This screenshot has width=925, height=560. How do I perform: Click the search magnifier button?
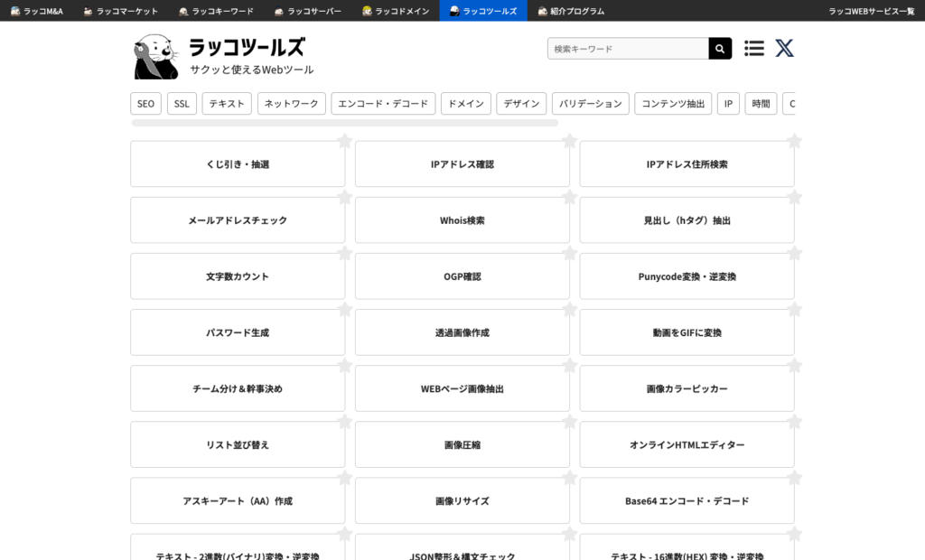(720, 49)
